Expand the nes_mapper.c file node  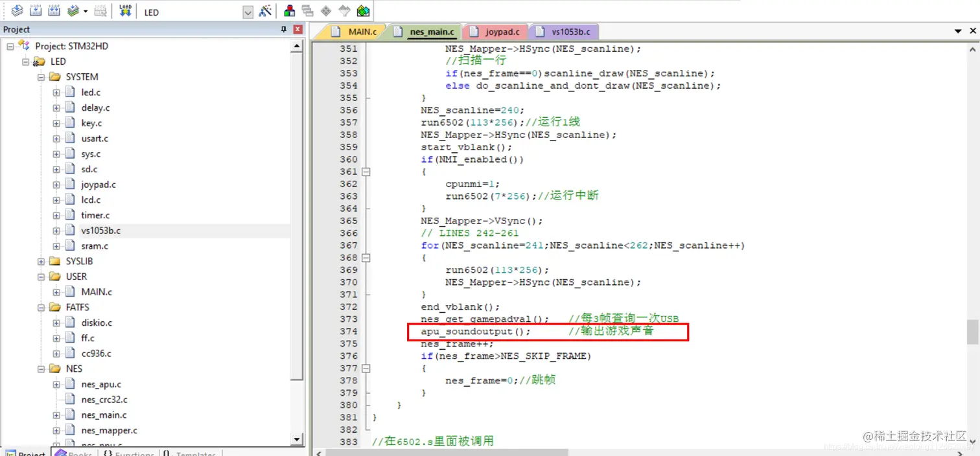tap(56, 430)
